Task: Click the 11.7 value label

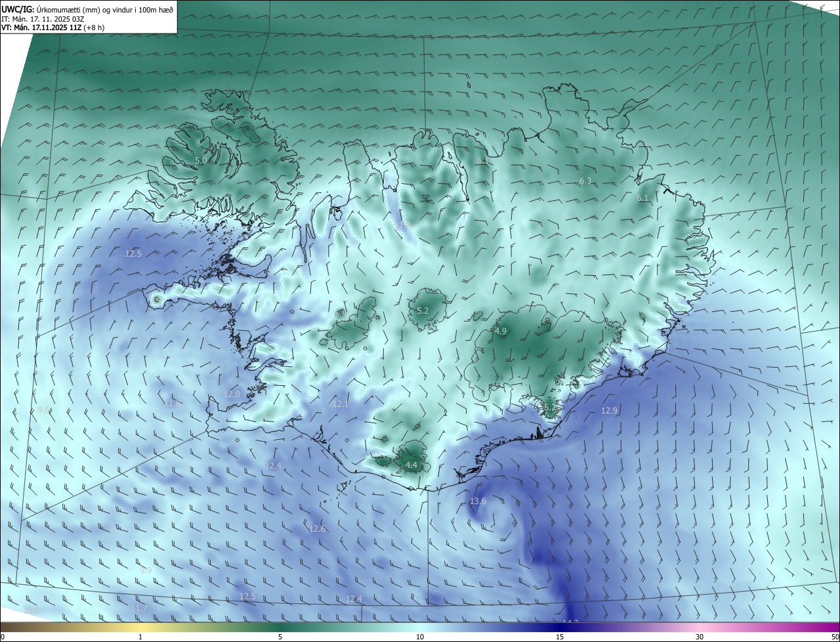Action: [x=139, y=609]
